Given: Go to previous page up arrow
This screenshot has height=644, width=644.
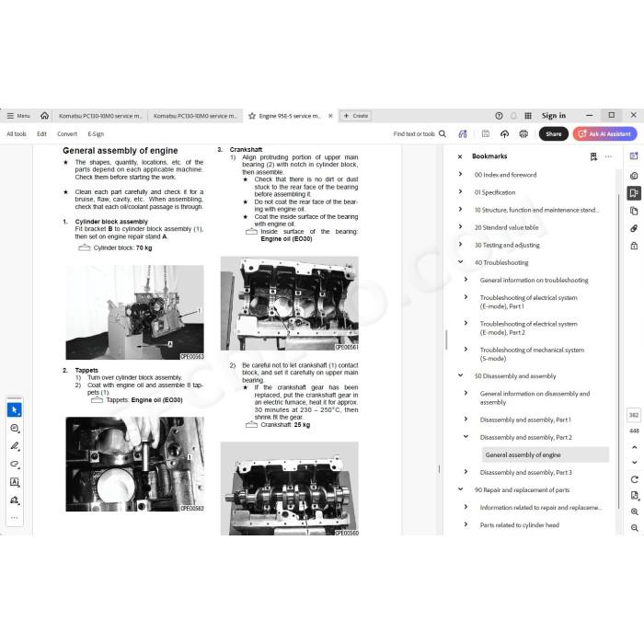Looking at the screenshot, I should 634,447.
